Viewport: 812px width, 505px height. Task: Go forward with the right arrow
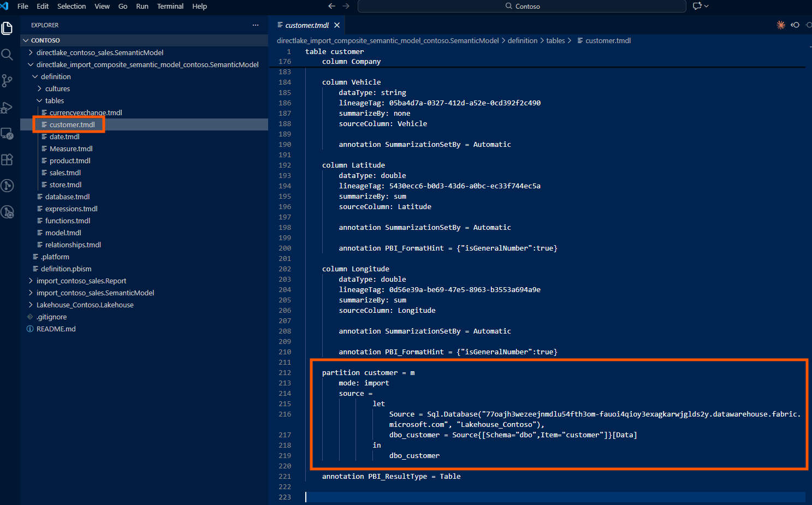coord(346,6)
